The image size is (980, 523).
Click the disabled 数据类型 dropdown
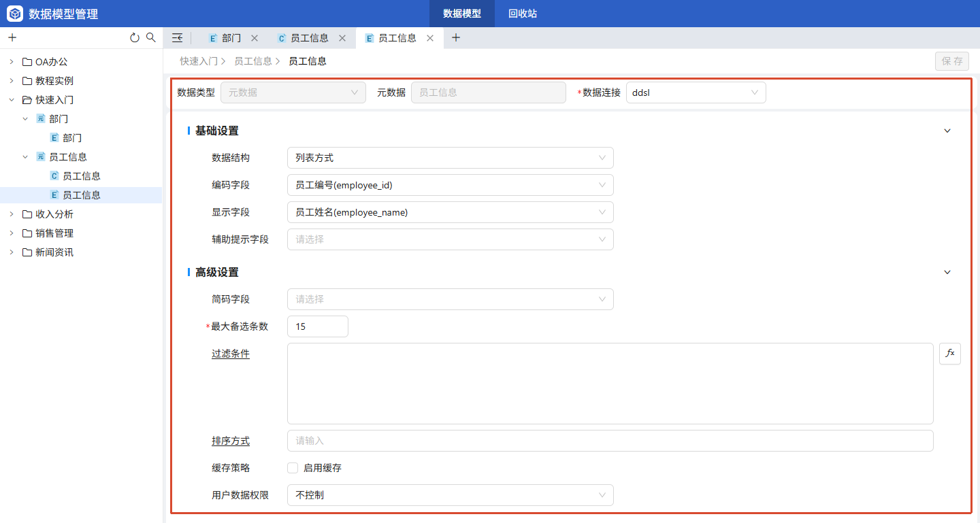point(293,92)
